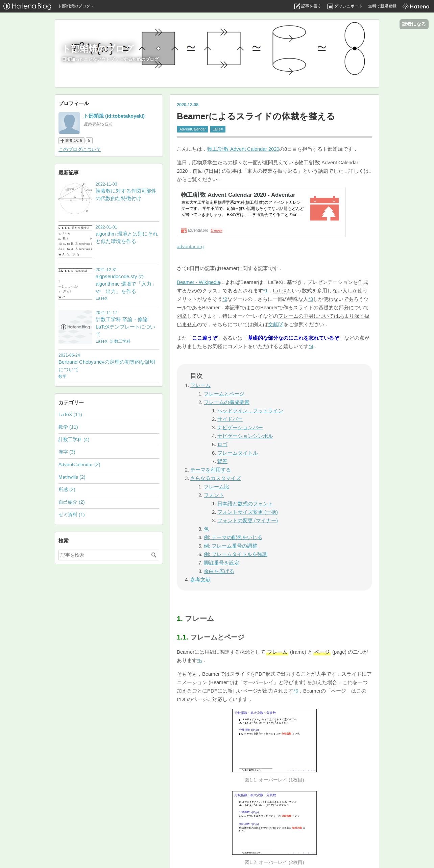Select the Mathwills (2) category
This screenshot has height=868, width=434.
click(x=72, y=477)
